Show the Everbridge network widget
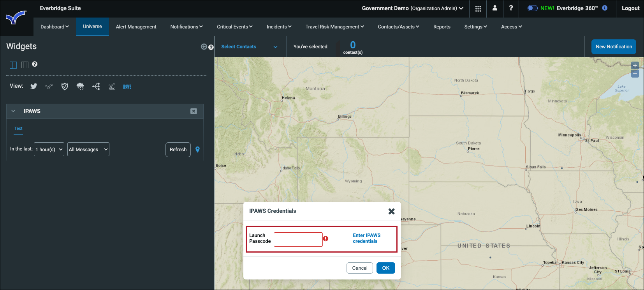This screenshot has width=644, height=290. click(x=49, y=87)
